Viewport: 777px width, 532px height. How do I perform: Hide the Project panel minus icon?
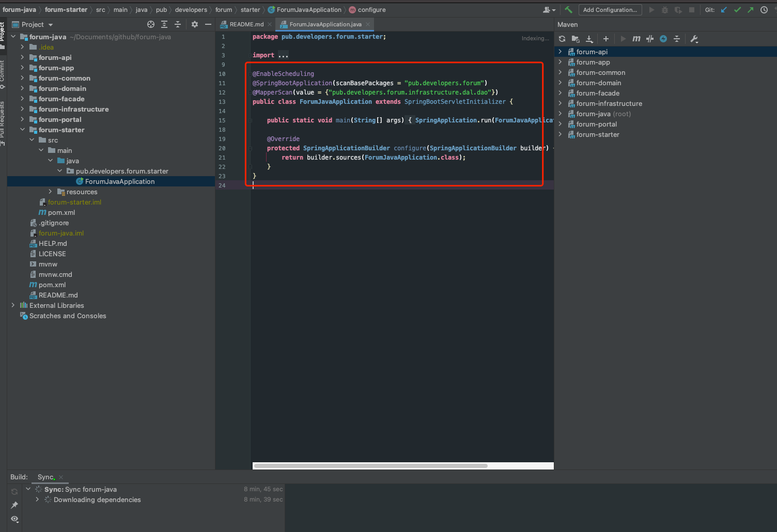(208, 24)
